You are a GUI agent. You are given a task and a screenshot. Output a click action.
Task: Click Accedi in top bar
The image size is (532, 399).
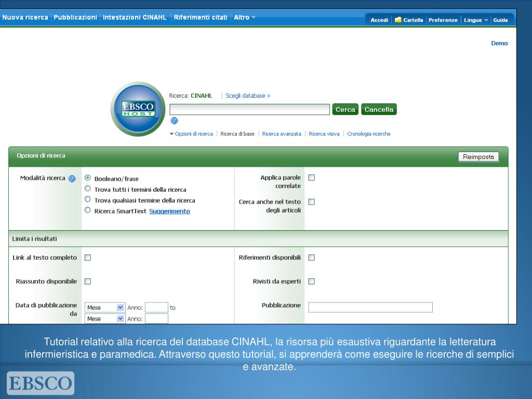(x=379, y=20)
